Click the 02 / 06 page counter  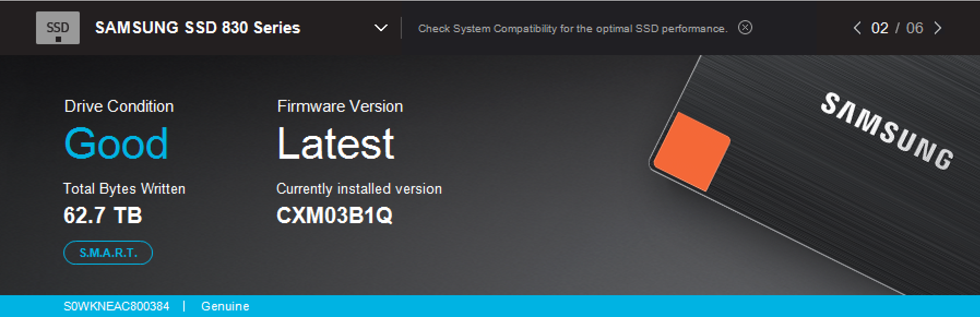pos(897,28)
